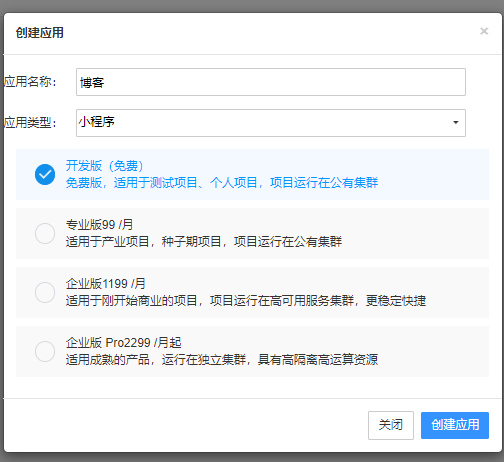Open the 应用类型 dropdown showing 小程序
This screenshot has width=504, height=462.
(271, 123)
